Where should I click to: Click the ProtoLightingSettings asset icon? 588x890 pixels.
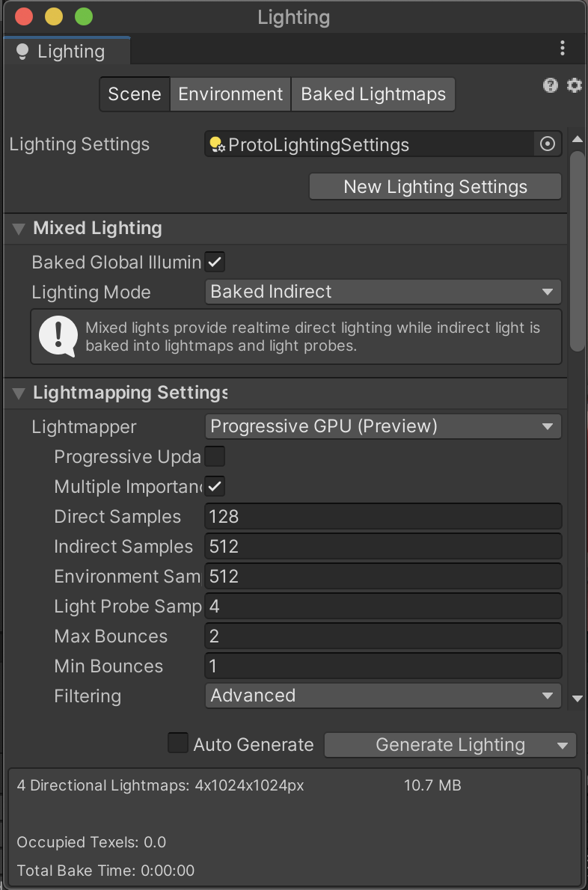click(215, 144)
